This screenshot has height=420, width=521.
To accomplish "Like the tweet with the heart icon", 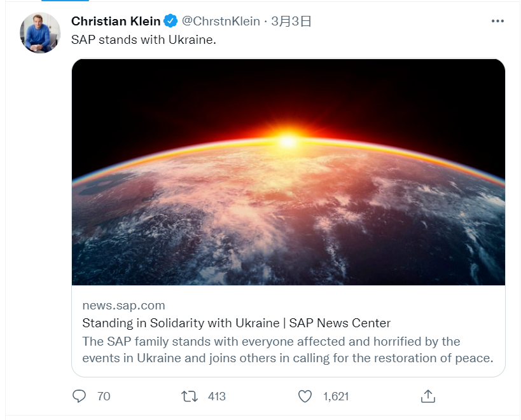I will [305, 396].
